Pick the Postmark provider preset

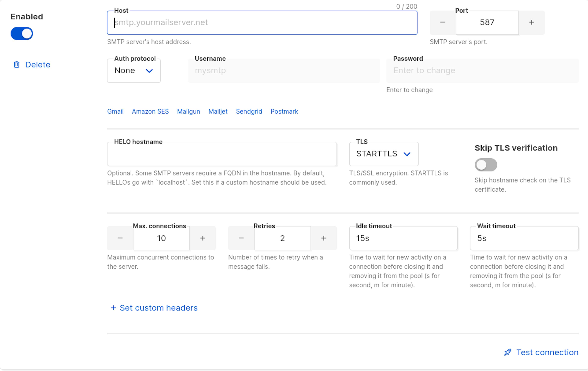click(x=284, y=111)
